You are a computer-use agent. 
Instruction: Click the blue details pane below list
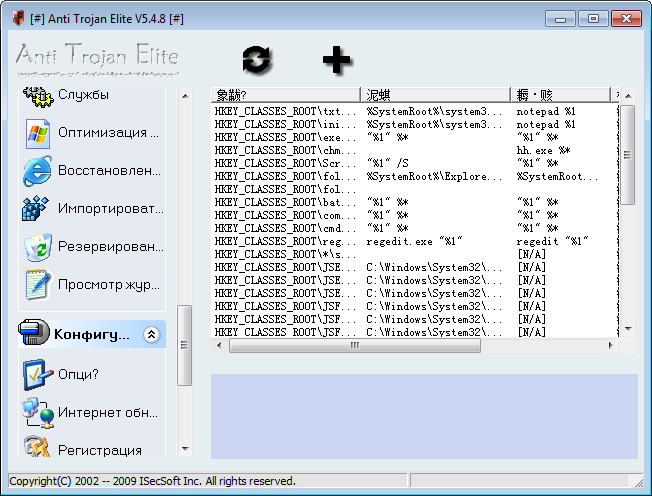click(424, 416)
